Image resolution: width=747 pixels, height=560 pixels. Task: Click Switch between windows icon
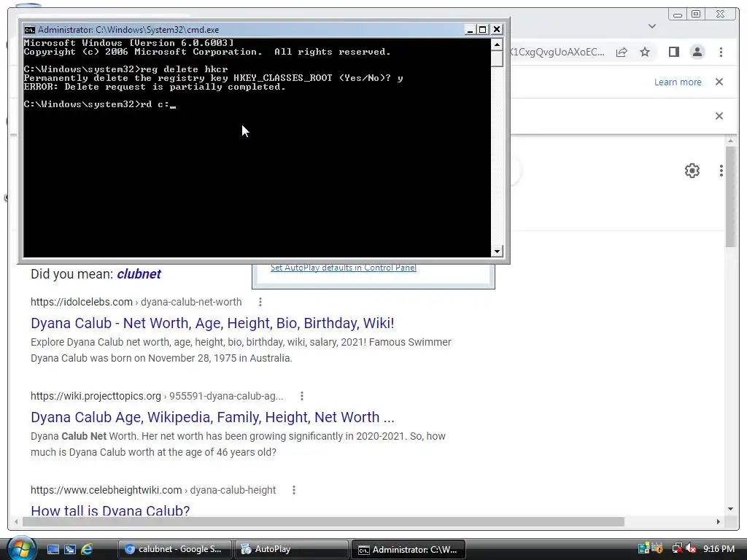(x=70, y=549)
